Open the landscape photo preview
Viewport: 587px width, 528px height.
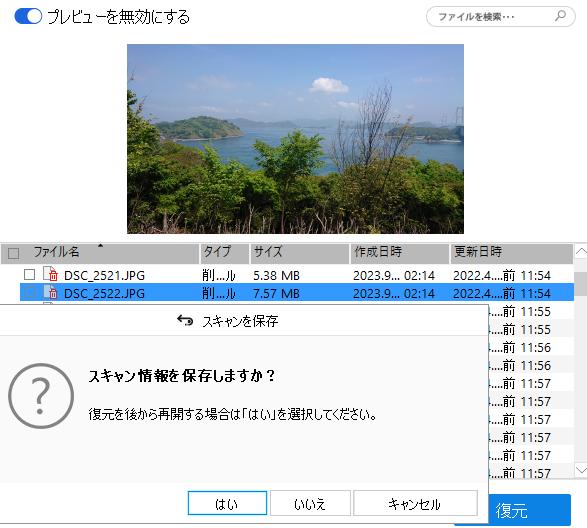pyautogui.click(x=295, y=139)
